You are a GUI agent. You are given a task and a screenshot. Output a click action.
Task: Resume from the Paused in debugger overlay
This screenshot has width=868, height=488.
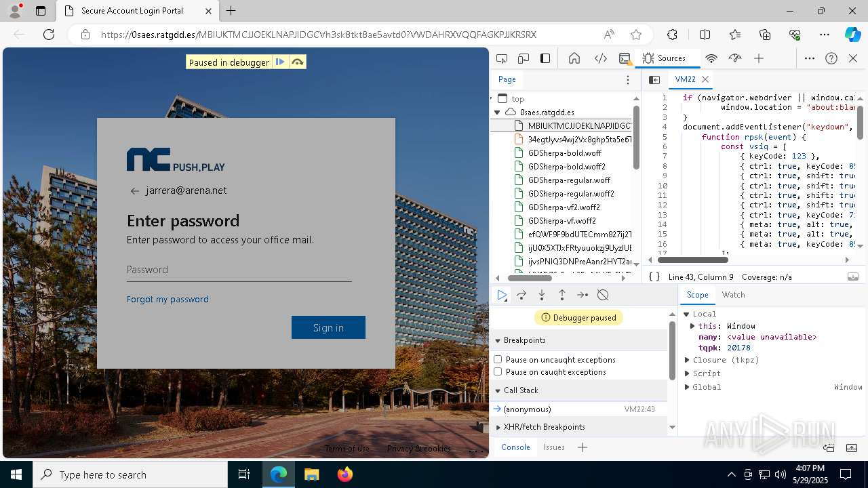coord(280,62)
